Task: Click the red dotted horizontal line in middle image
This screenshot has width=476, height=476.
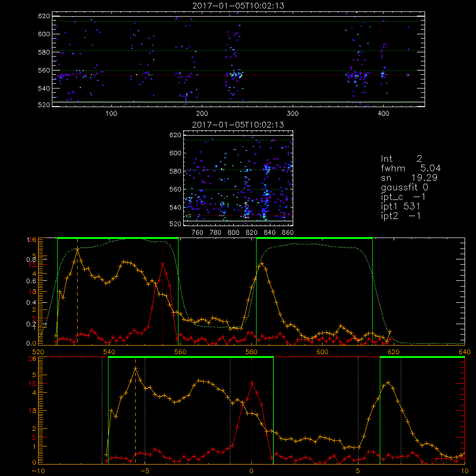Action: [238, 215]
